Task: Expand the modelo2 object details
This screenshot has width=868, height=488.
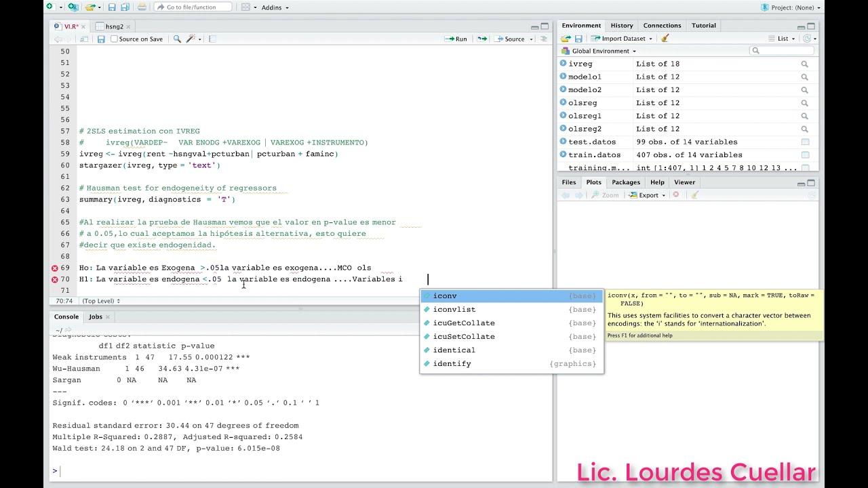Action: pos(564,89)
